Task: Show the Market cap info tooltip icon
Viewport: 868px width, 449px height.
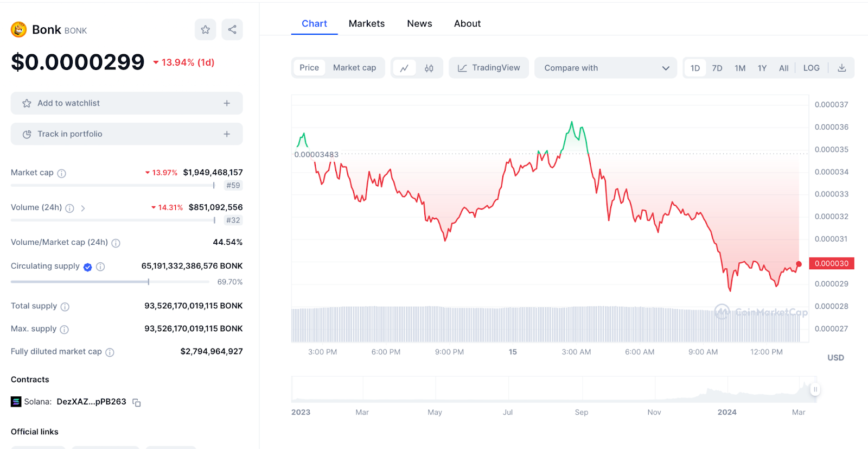Action: coord(62,173)
